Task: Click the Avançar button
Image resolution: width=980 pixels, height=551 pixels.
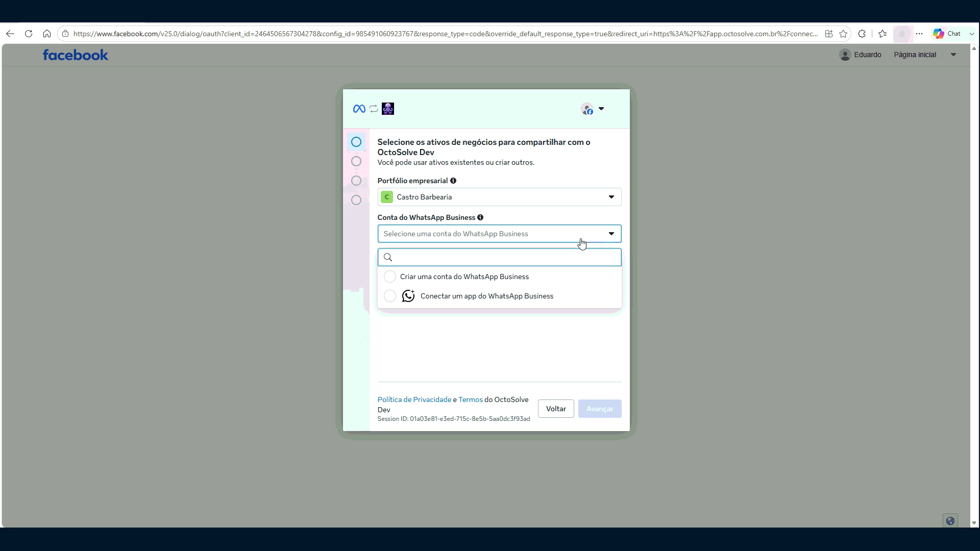Action: 600,409
